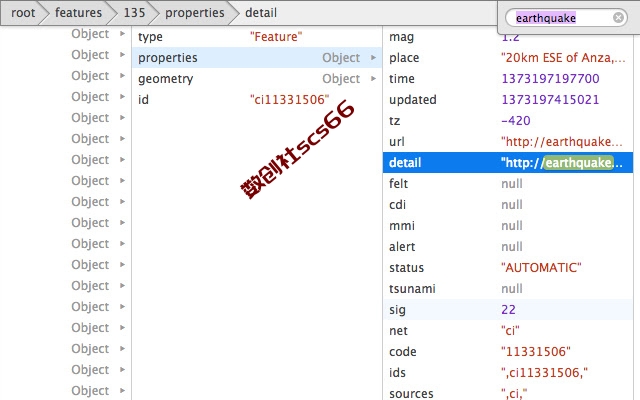640x400 pixels.
Task: Select the net "ci" row
Action: tap(508, 331)
